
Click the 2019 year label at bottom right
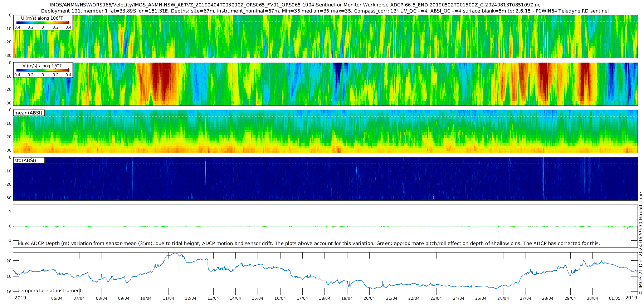631,298
